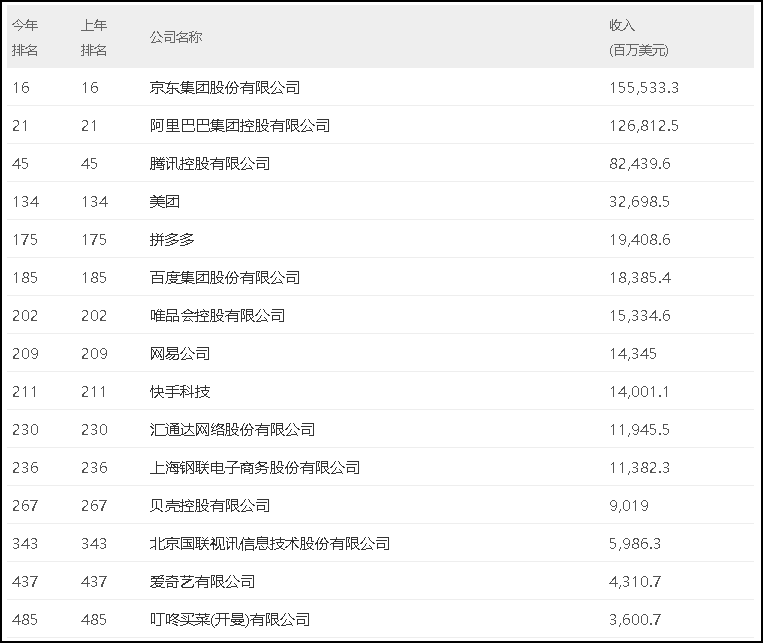This screenshot has height=643, width=763.
Task: Click last year's rank 209 in 网易 row
Action: [94, 353]
